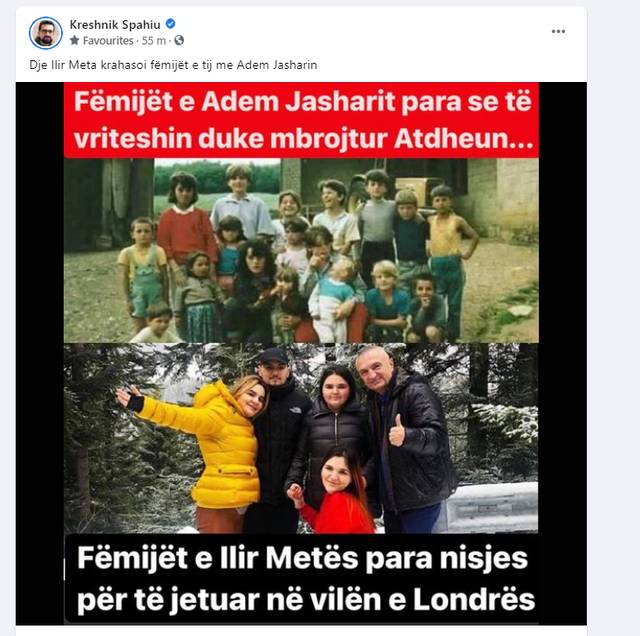The width and height of the screenshot is (640, 636).
Task: Click the words Adem Jasharin in caption
Action: [x=277, y=65]
